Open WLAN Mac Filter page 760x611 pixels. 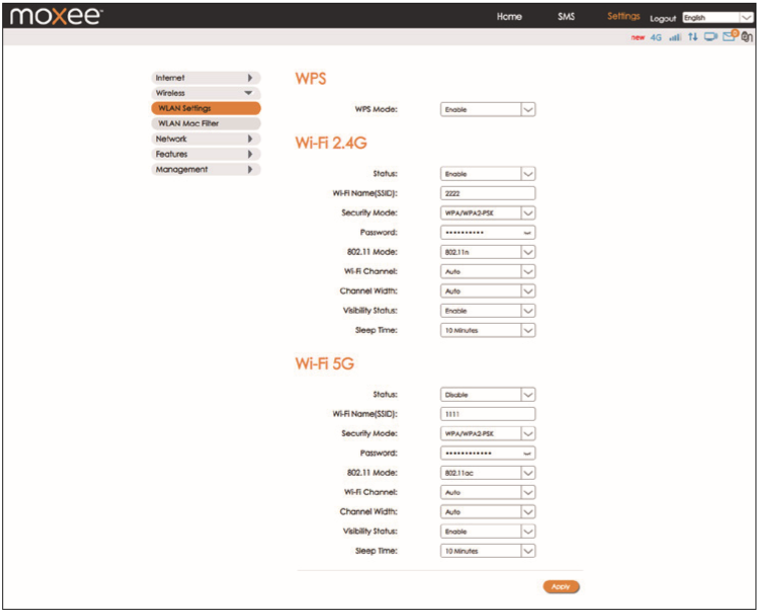tap(206, 124)
